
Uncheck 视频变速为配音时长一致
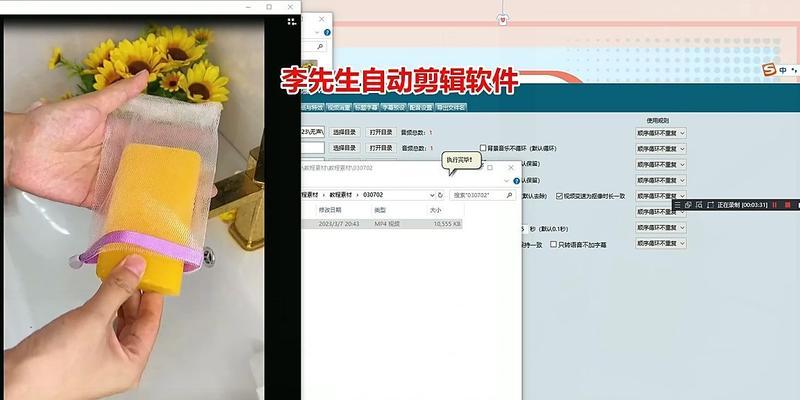click(x=559, y=196)
